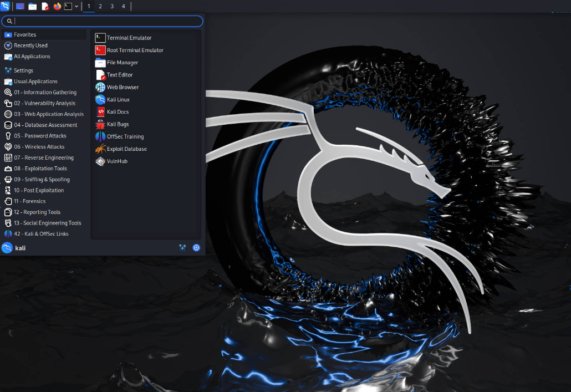Open Kali Bugs from the favorites list
Screen dimensions: 571x392
click(118, 124)
